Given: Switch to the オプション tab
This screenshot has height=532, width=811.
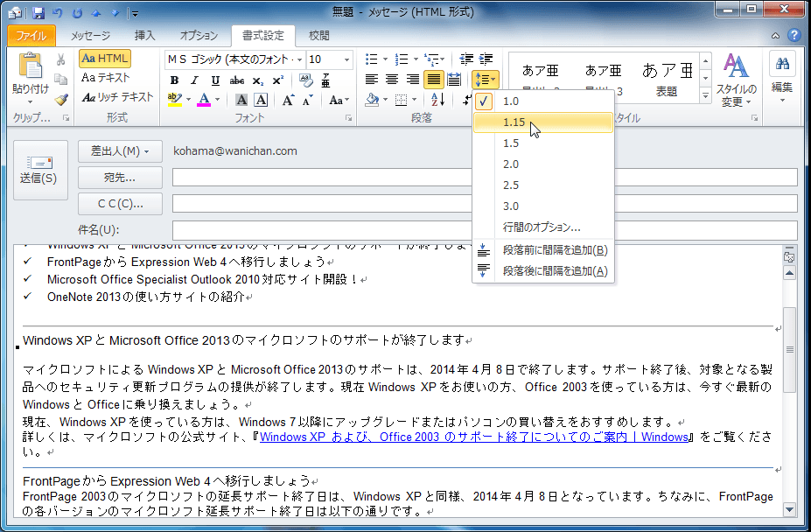Looking at the screenshot, I should click(199, 35).
